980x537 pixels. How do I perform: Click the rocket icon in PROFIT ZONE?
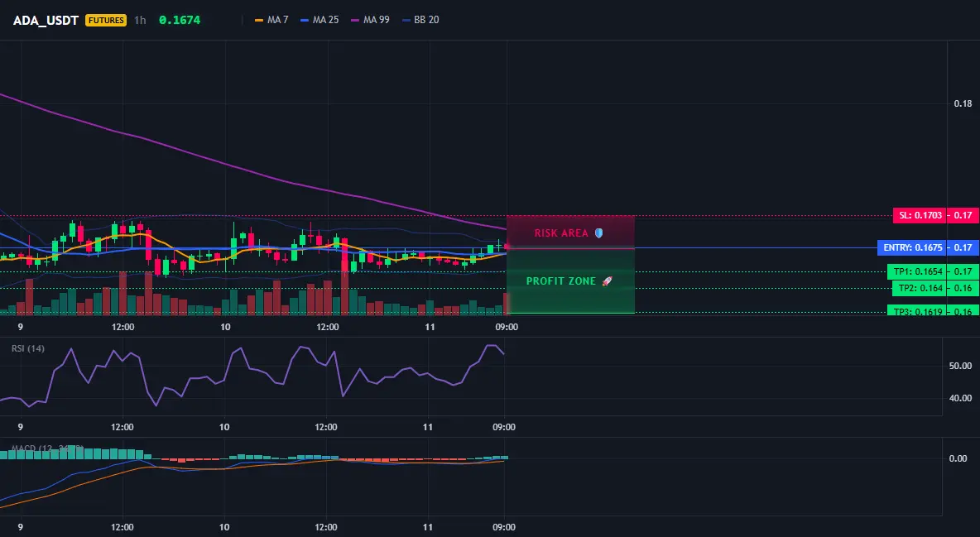pyautogui.click(x=607, y=281)
